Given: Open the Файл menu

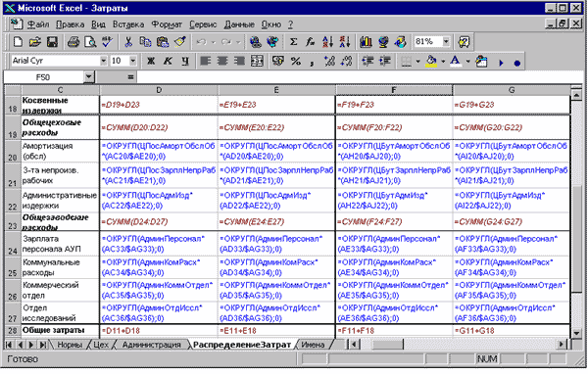Looking at the screenshot, I should point(38,24).
